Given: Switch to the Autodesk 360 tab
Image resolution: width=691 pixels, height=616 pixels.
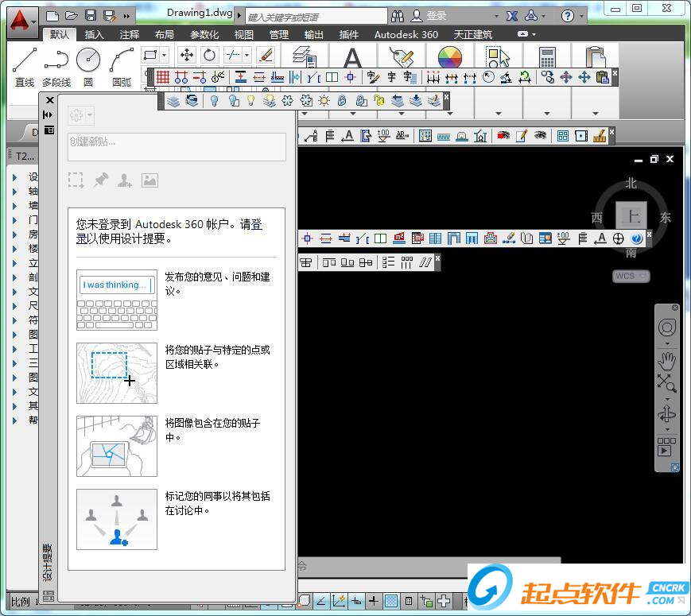Looking at the screenshot, I should coord(406,34).
